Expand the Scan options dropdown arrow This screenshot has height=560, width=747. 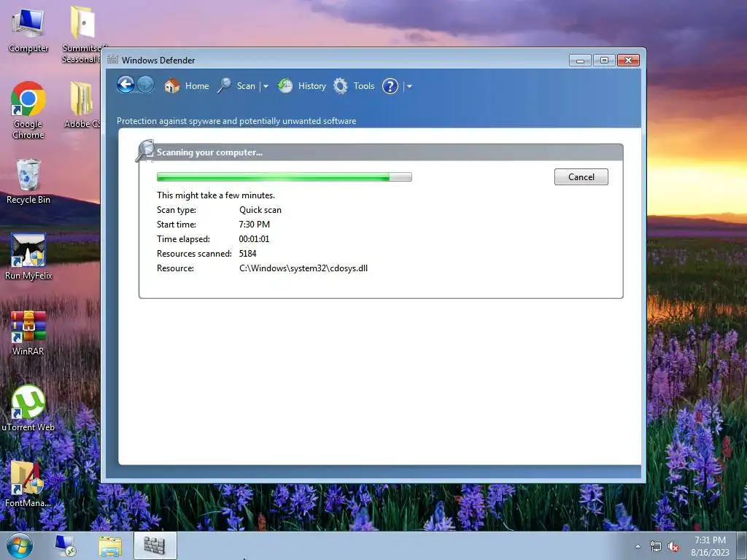coord(266,87)
